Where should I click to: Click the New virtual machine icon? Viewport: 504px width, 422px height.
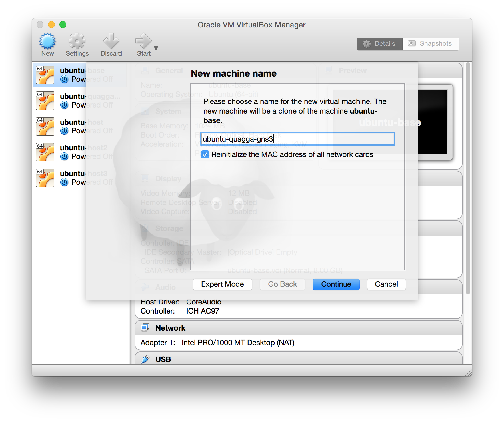pos(47,41)
